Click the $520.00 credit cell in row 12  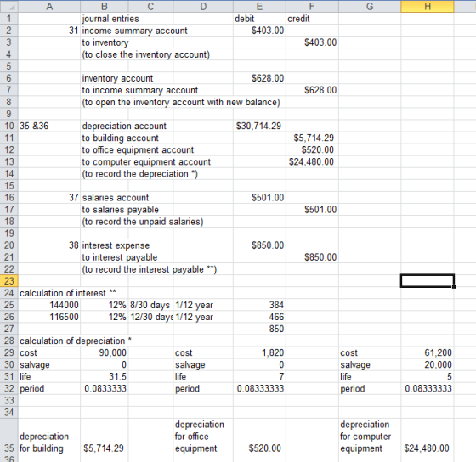click(x=312, y=149)
